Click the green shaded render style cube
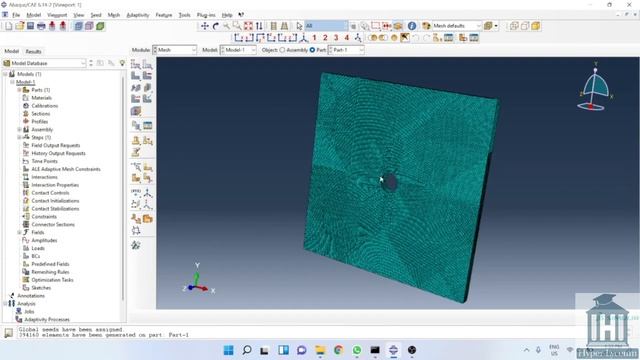The width and height of the screenshot is (640, 360). pos(100,26)
